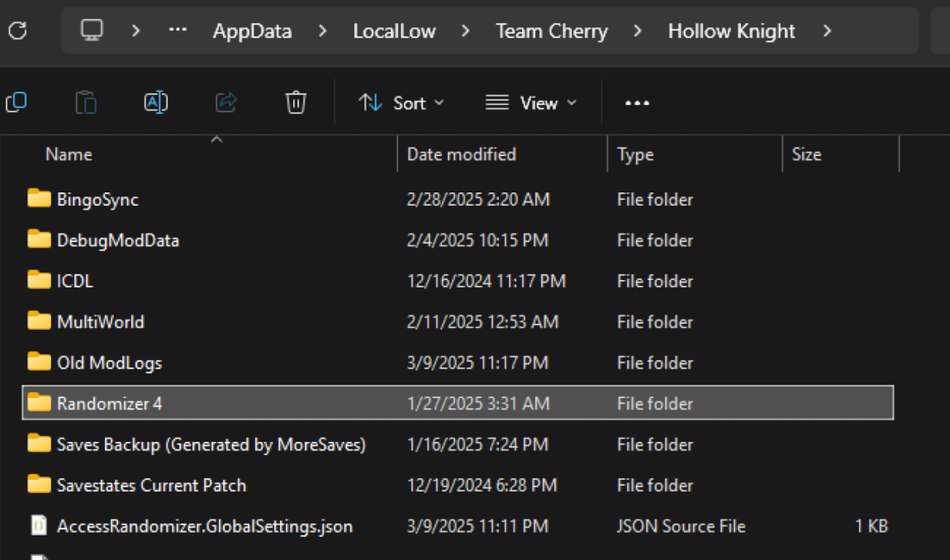
Task: Click the File folder type of MultiWorld row
Action: (655, 322)
